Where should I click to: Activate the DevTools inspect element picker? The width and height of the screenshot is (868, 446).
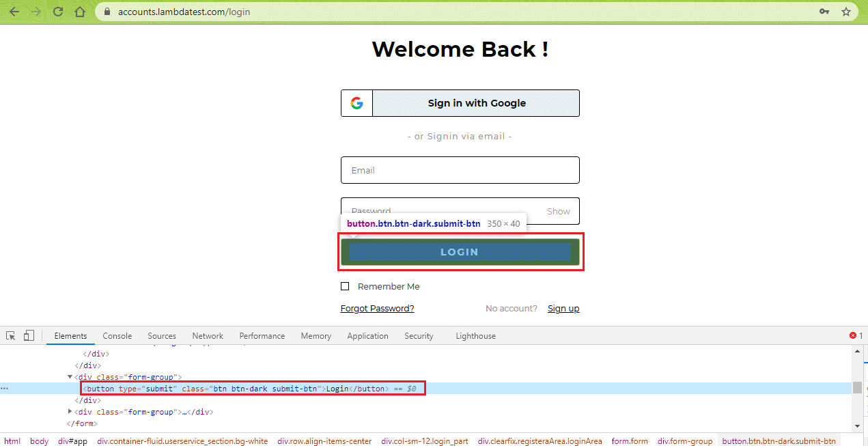coord(11,335)
